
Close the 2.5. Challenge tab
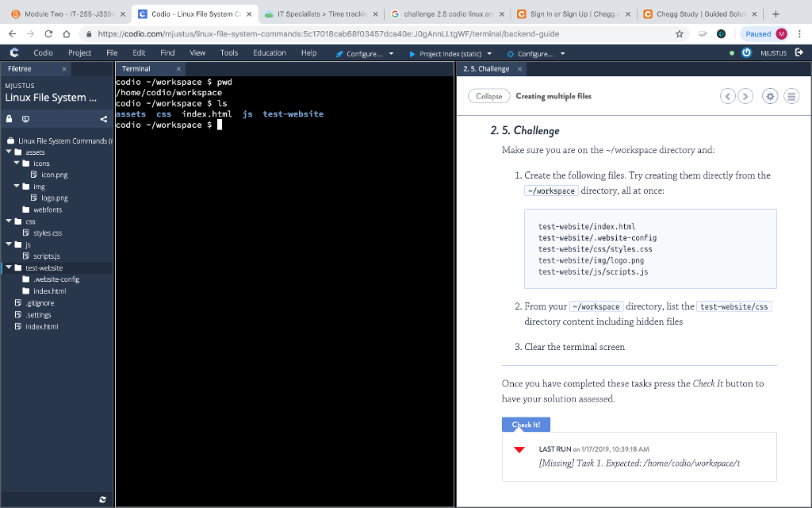point(520,69)
